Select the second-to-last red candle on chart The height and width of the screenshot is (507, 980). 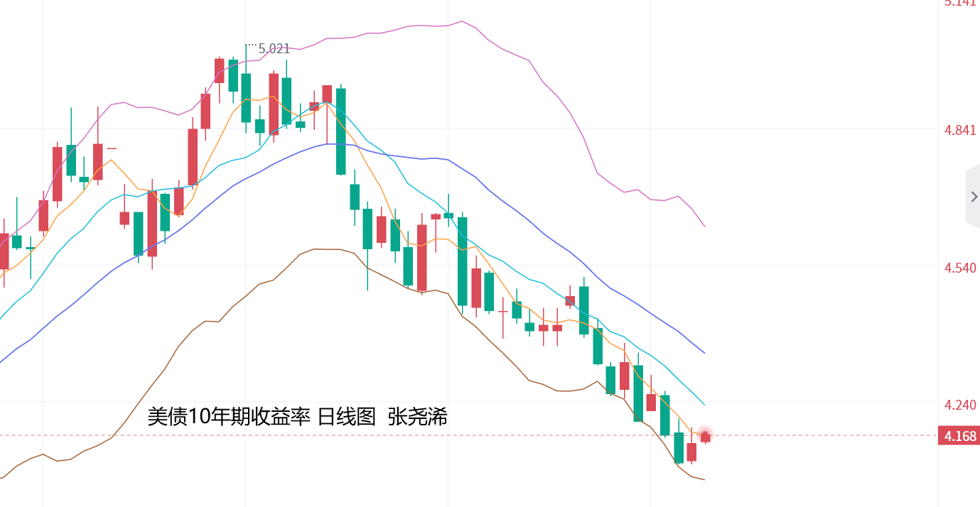[x=691, y=452]
